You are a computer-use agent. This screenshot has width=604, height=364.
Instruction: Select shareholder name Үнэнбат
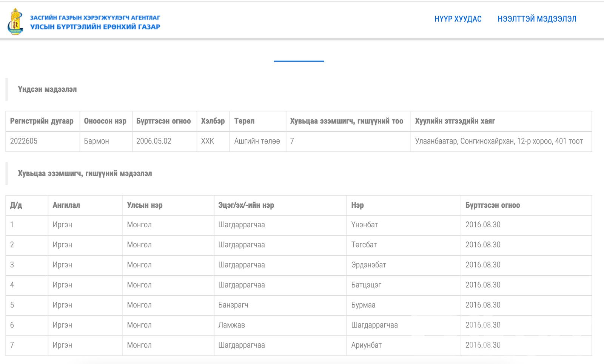(x=364, y=225)
